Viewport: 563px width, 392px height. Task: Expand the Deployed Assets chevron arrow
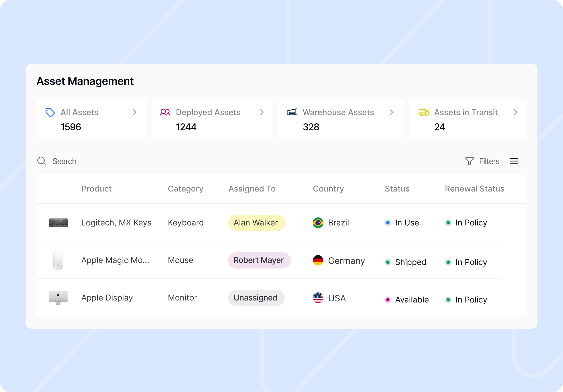(x=262, y=112)
